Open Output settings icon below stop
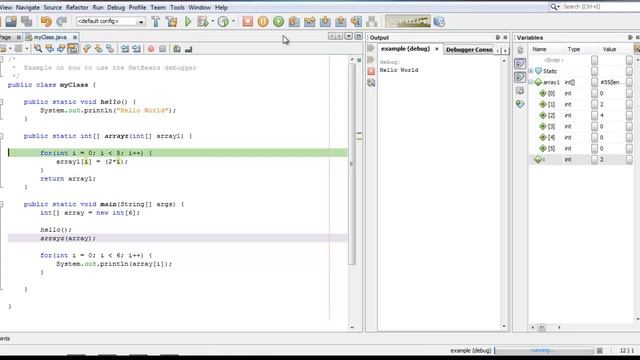640x360 pixels. coord(371,83)
